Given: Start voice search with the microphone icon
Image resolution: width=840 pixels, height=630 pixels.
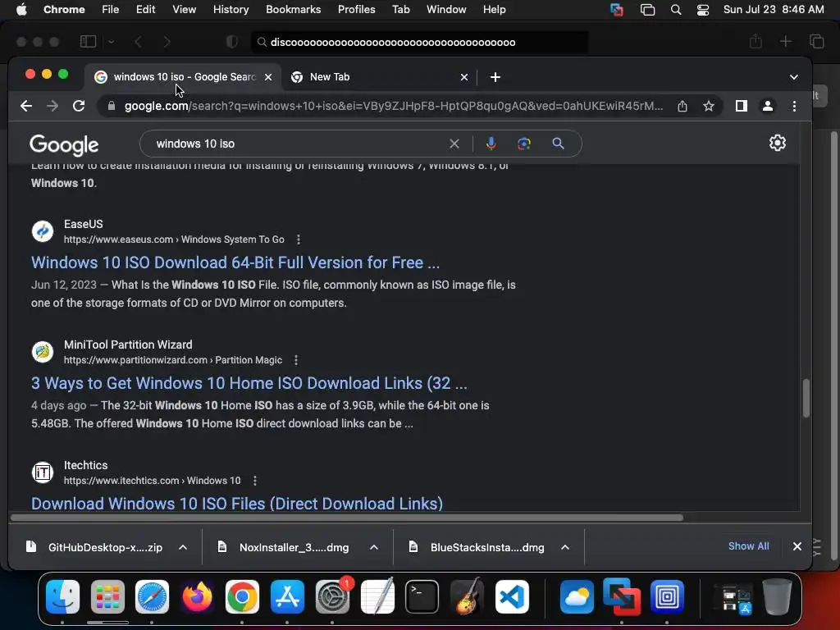Looking at the screenshot, I should click(x=491, y=144).
